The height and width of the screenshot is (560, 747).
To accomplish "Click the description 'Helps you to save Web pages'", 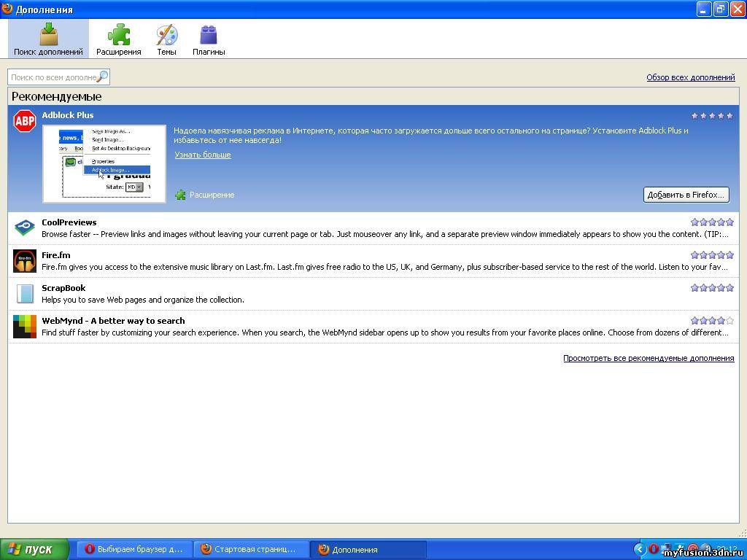I will [143, 300].
